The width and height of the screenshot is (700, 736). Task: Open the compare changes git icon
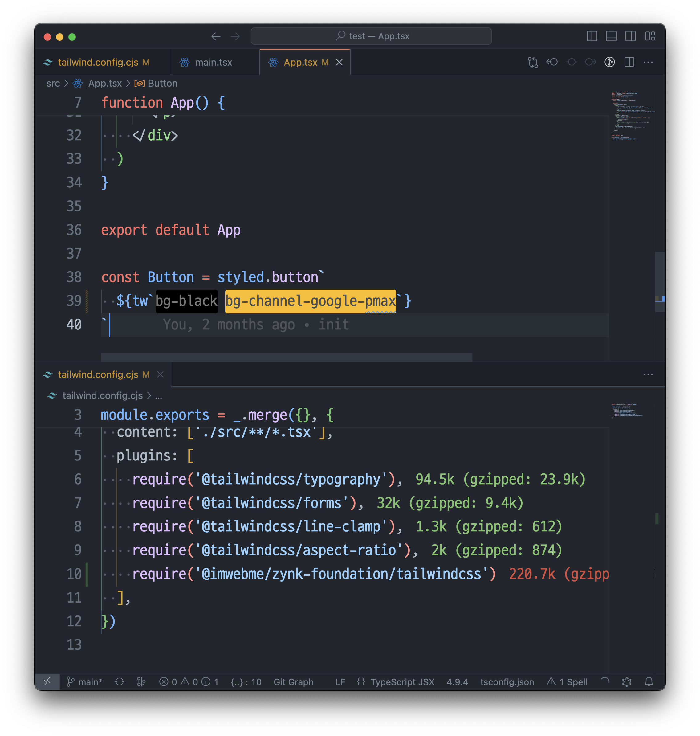point(533,62)
